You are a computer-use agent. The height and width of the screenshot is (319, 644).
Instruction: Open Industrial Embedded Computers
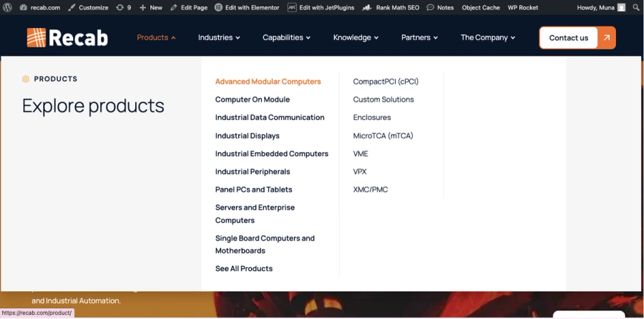pos(271,154)
